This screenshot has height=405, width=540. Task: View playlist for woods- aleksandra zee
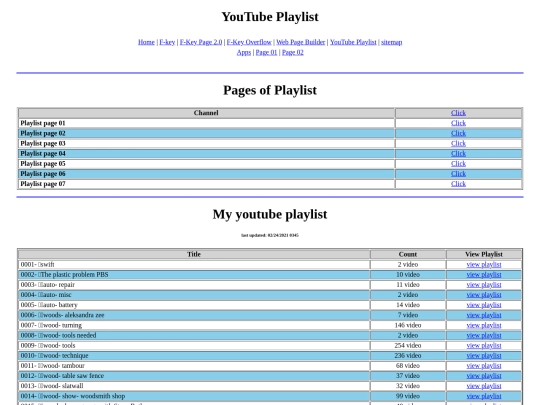click(484, 315)
